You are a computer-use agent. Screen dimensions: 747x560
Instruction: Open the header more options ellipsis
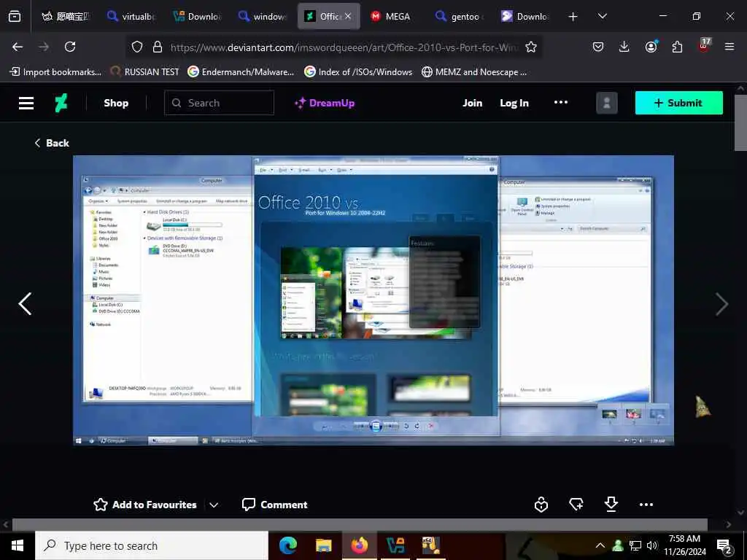click(x=561, y=102)
